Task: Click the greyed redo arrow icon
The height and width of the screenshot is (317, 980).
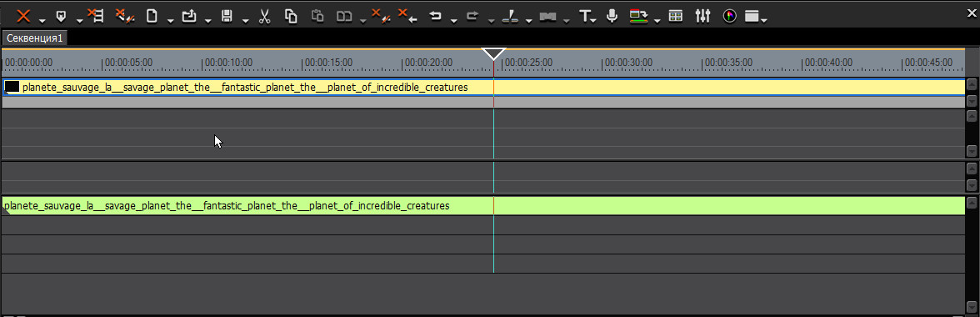Action: [x=472, y=16]
